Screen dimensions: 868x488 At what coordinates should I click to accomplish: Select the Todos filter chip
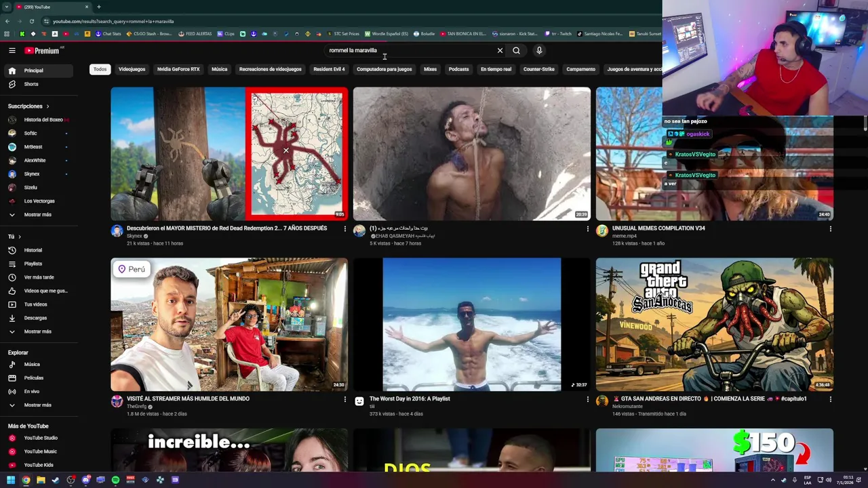tap(100, 69)
